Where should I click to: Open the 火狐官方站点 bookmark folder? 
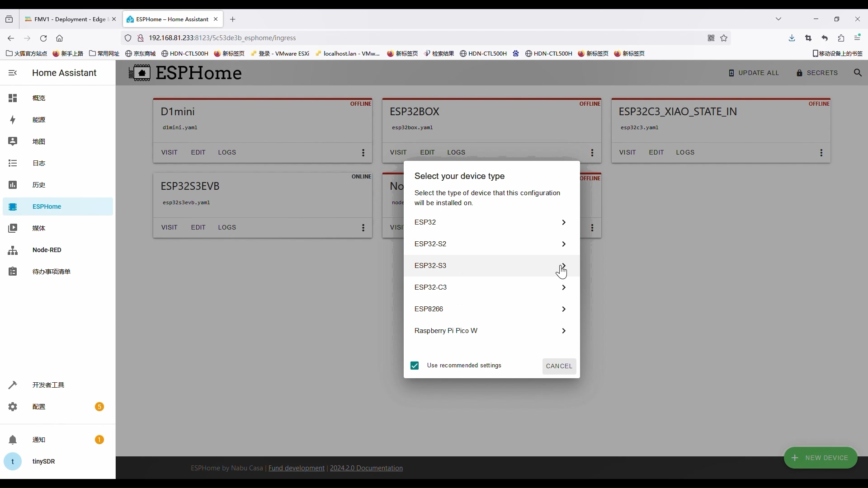tap(27, 53)
